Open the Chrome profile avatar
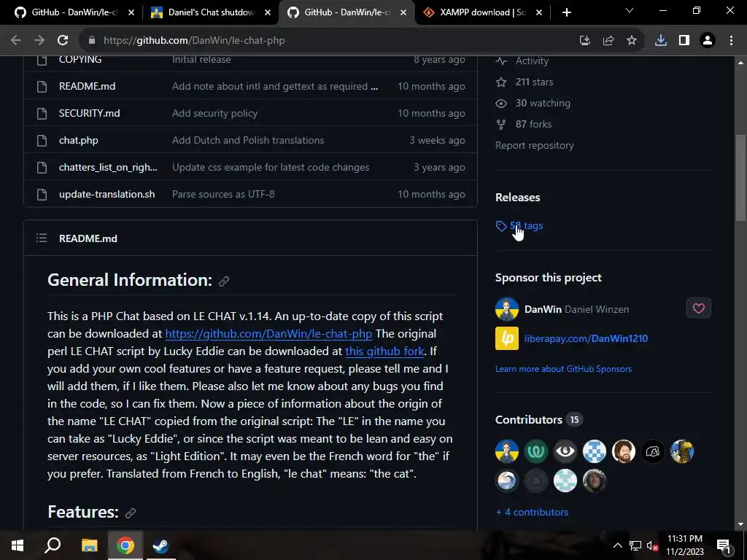The height and width of the screenshot is (560, 747). coord(708,41)
